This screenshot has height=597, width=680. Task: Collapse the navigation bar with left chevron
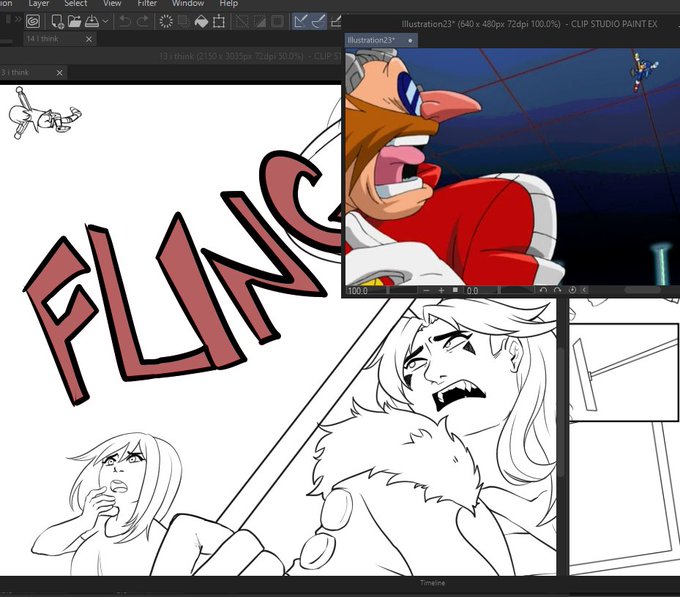(584, 290)
